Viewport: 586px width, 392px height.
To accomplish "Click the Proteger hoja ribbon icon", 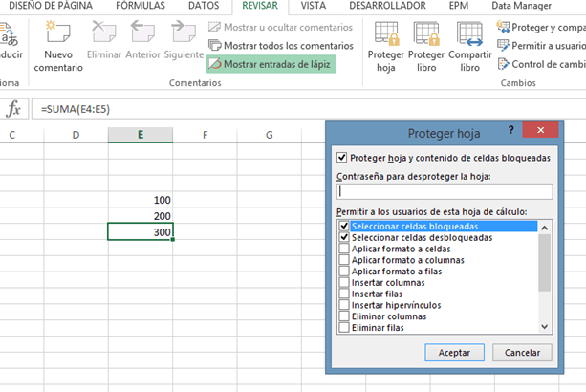I will click(x=386, y=34).
